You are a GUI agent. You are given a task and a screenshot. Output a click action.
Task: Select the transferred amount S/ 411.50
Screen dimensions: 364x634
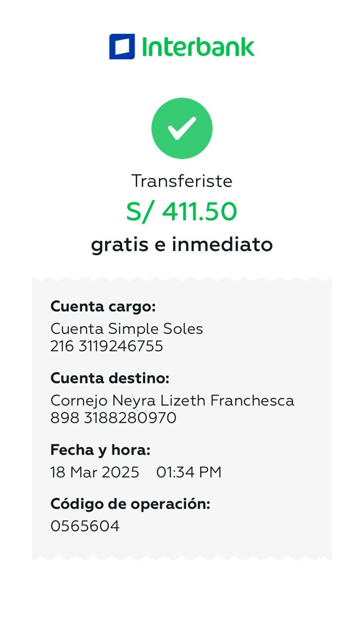[182, 212]
